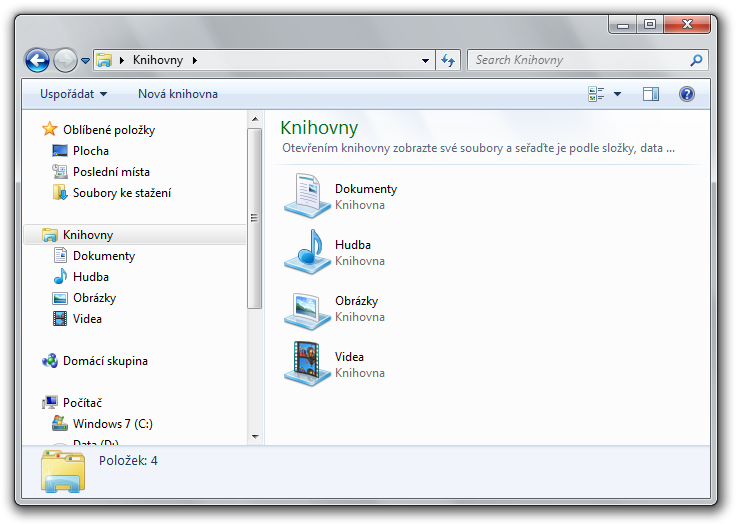The height and width of the screenshot is (524, 736).
Task: Create library with Nová knihovna
Action: (178, 94)
